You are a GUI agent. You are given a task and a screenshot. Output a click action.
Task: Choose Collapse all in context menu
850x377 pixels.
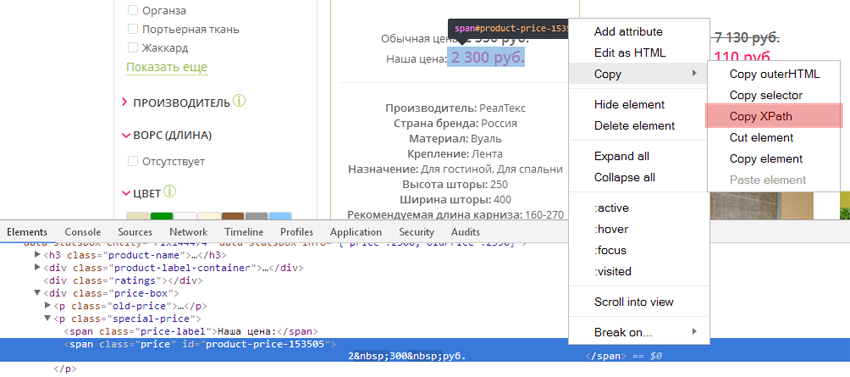pos(624,177)
